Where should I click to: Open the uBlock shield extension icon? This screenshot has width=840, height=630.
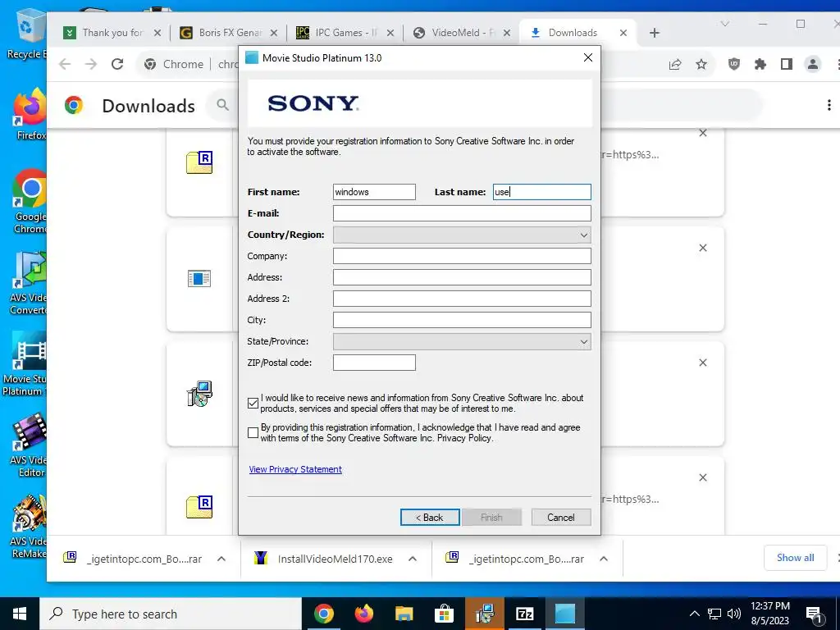[734, 64]
